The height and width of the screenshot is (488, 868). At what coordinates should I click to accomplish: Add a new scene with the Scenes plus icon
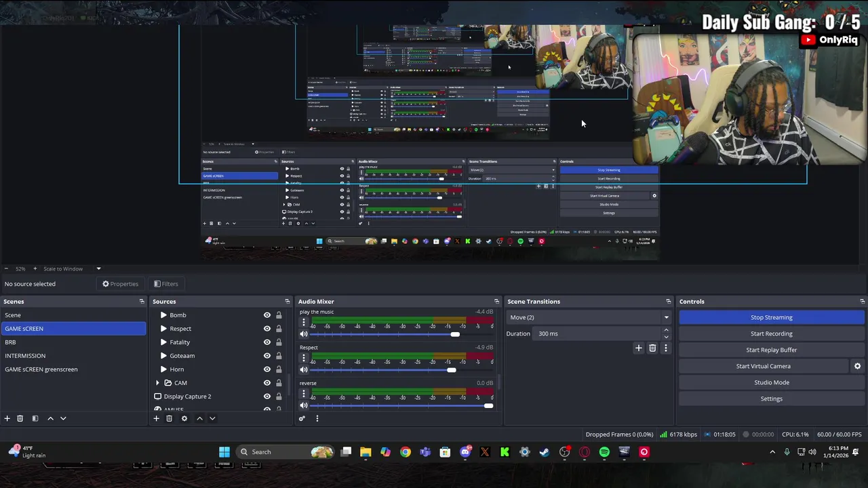pyautogui.click(x=7, y=418)
